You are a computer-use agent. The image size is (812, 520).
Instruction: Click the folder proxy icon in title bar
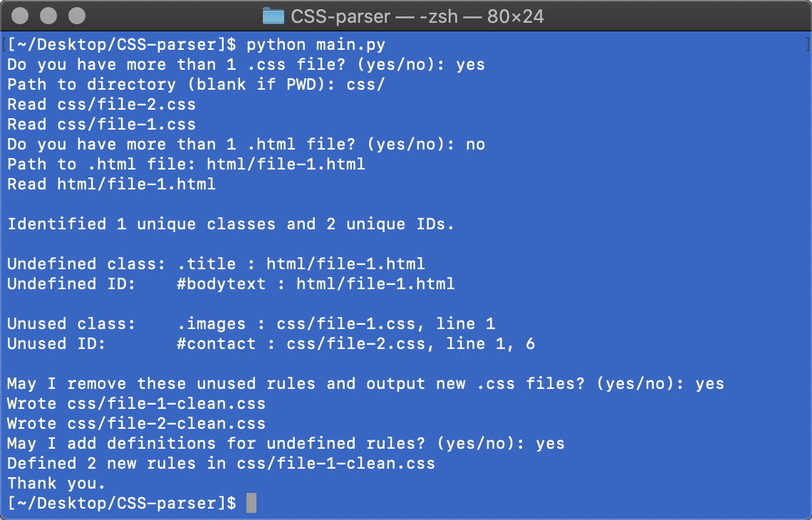272,16
